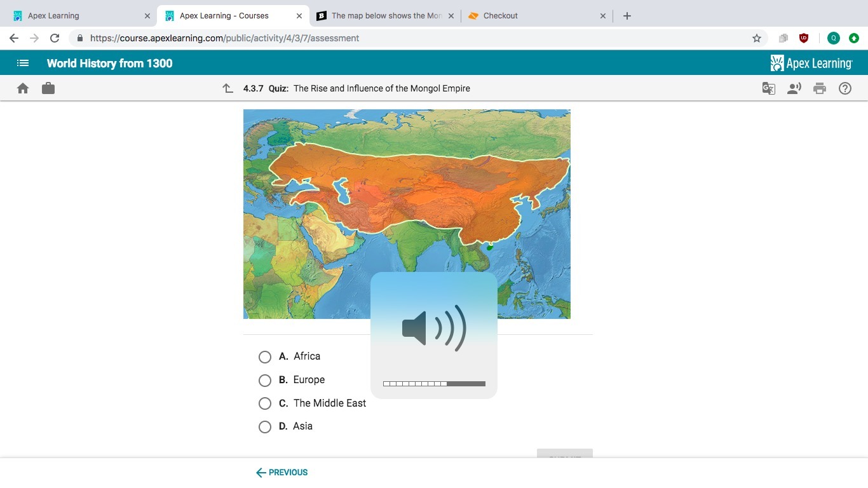
Task: Select answer B. Europe
Action: [265, 381]
